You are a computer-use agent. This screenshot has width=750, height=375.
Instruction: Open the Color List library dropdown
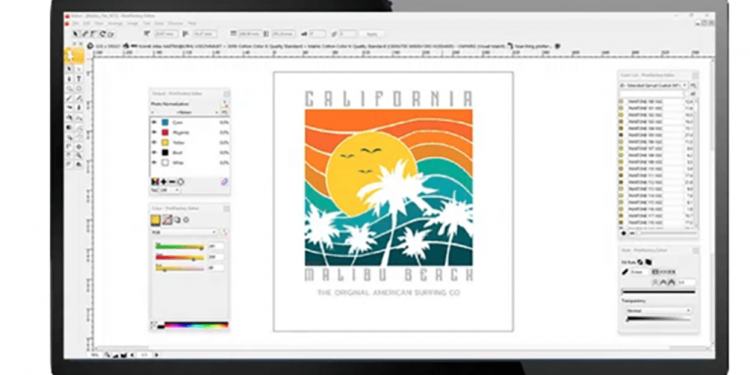654,85
